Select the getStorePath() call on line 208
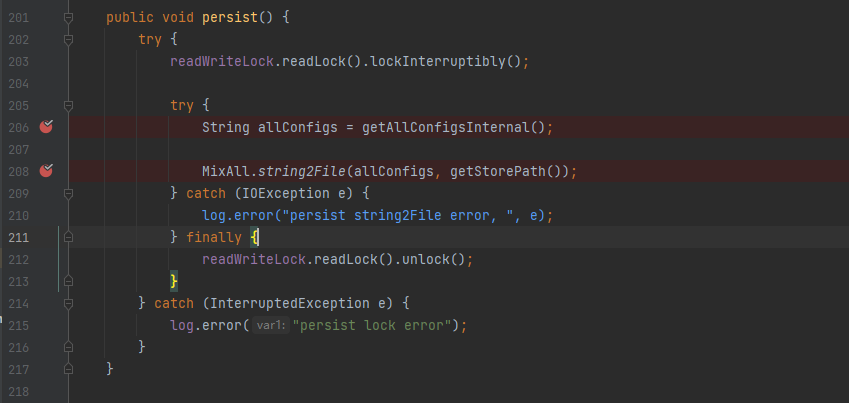 [x=509, y=172]
